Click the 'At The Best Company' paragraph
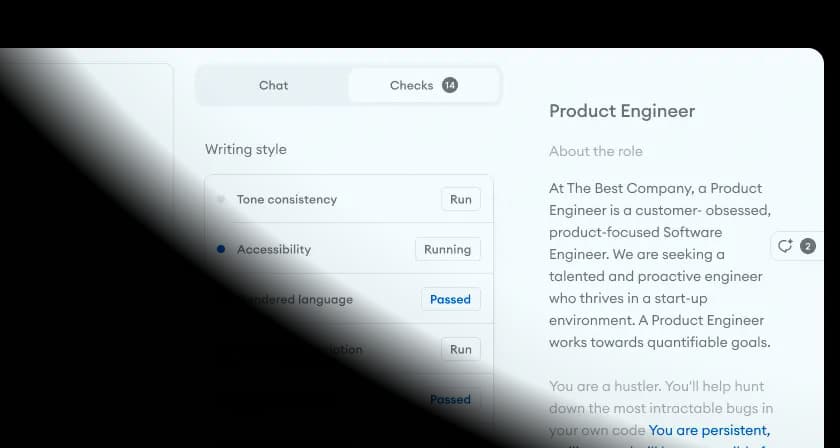 tap(659, 265)
